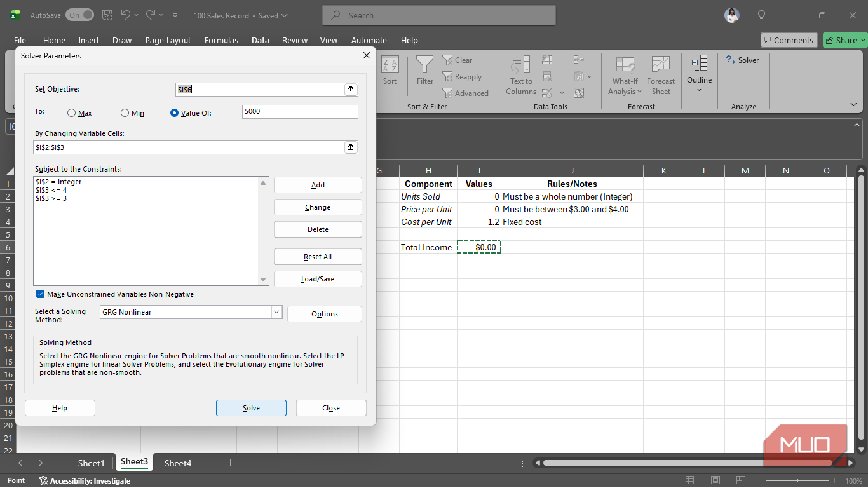The height and width of the screenshot is (488, 868).
Task: Click the Save icon in title bar
Action: pyautogui.click(x=107, y=15)
